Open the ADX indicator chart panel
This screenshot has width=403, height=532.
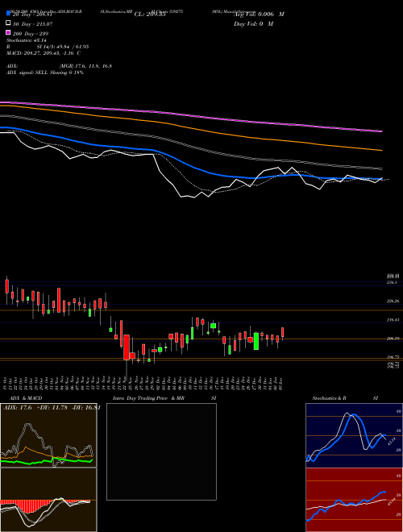point(48,435)
